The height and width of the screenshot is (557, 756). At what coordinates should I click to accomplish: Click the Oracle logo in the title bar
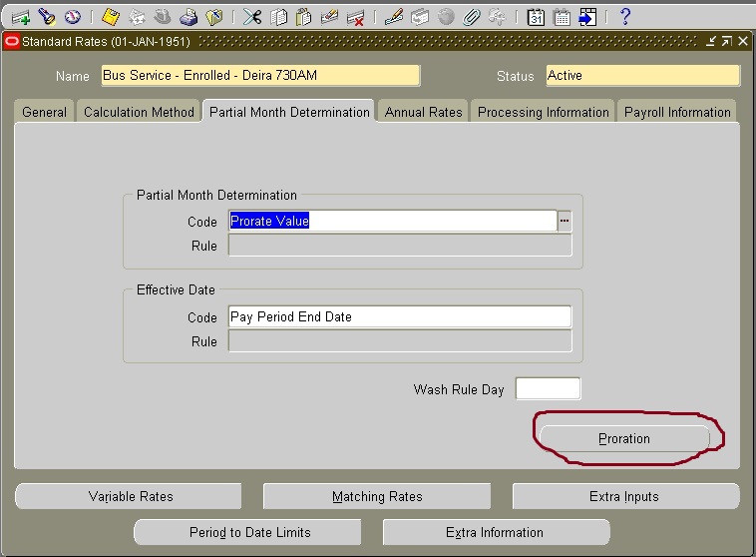[12, 42]
